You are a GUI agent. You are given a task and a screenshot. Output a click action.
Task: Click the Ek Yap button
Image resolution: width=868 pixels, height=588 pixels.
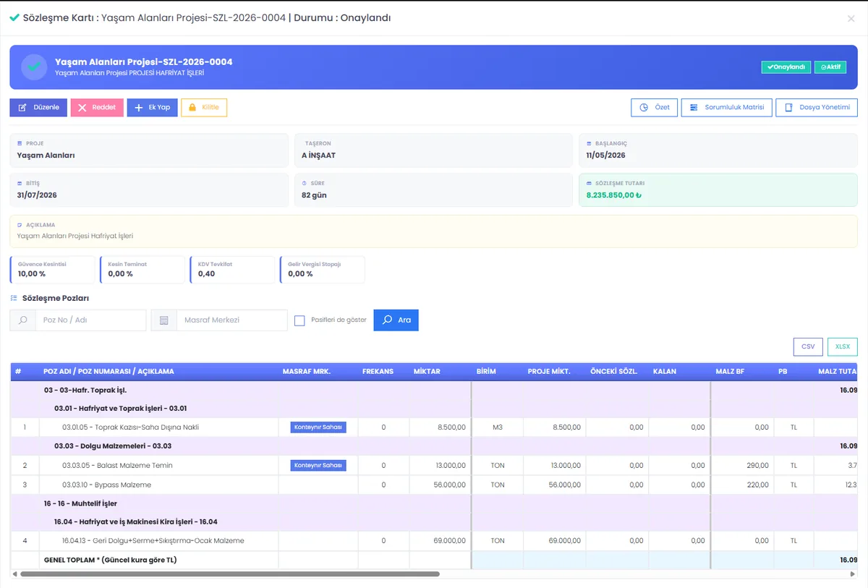[152, 108]
